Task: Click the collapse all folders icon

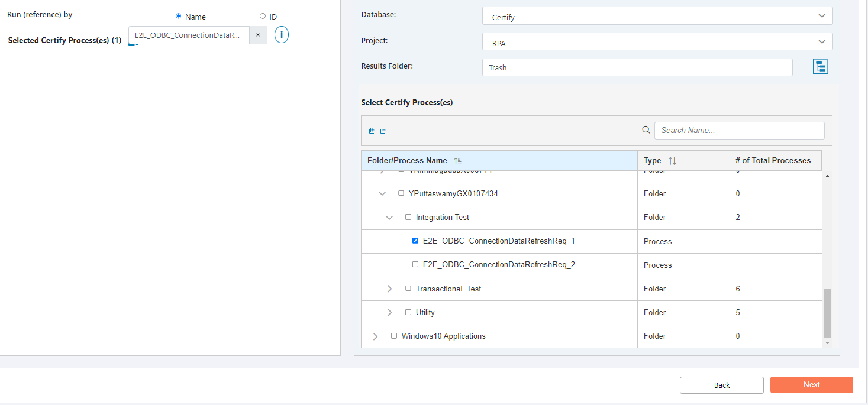Action: pyautogui.click(x=383, y=131)
